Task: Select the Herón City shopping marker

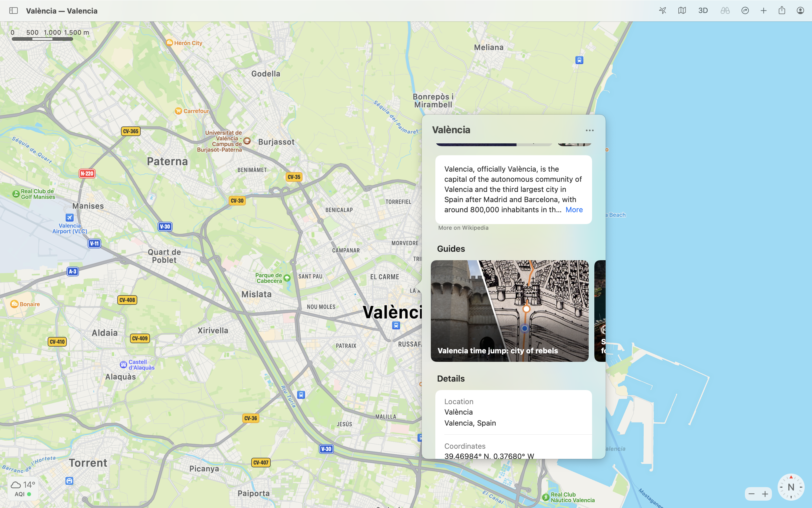Action: 169,43
